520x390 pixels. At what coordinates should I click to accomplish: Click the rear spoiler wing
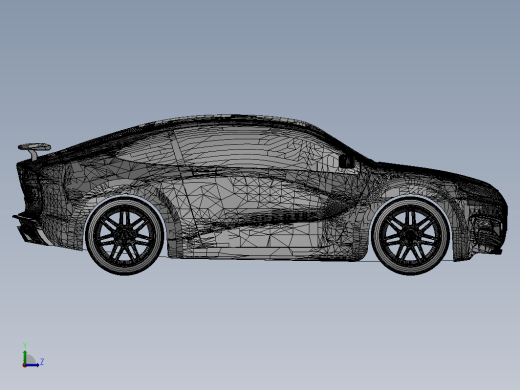pyautogui.click(x=34, y=151)
